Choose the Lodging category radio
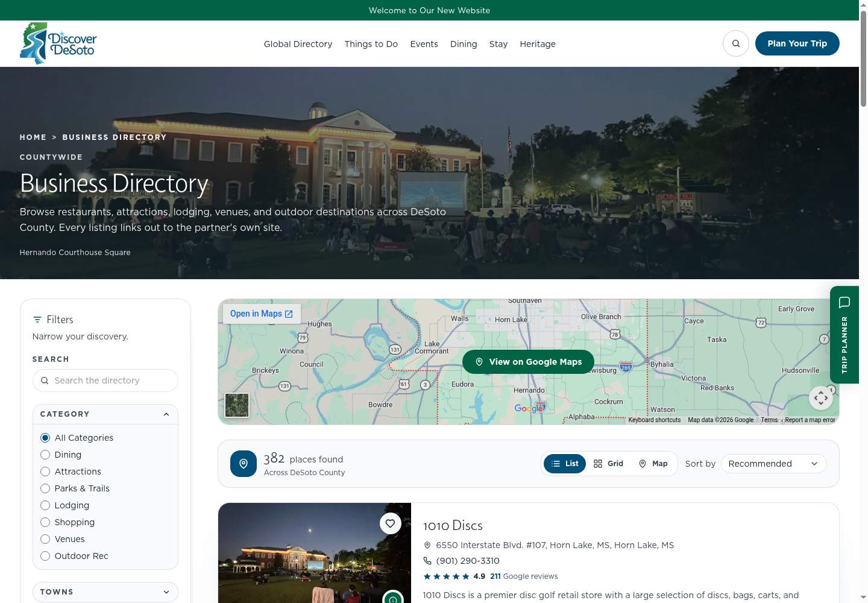 point(45,505)
